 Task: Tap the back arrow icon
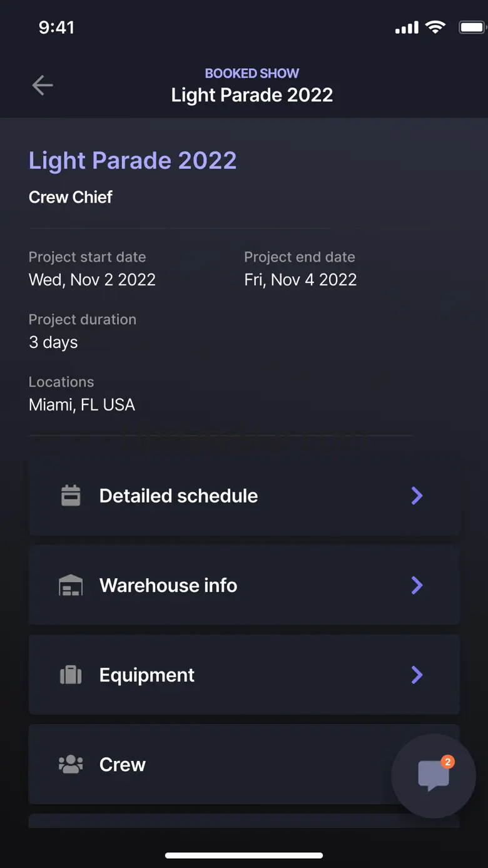[x=43, y=85]
